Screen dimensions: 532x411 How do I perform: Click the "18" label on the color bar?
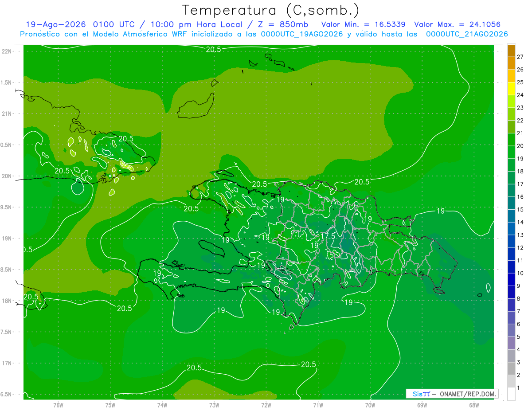tap(520, 171)
